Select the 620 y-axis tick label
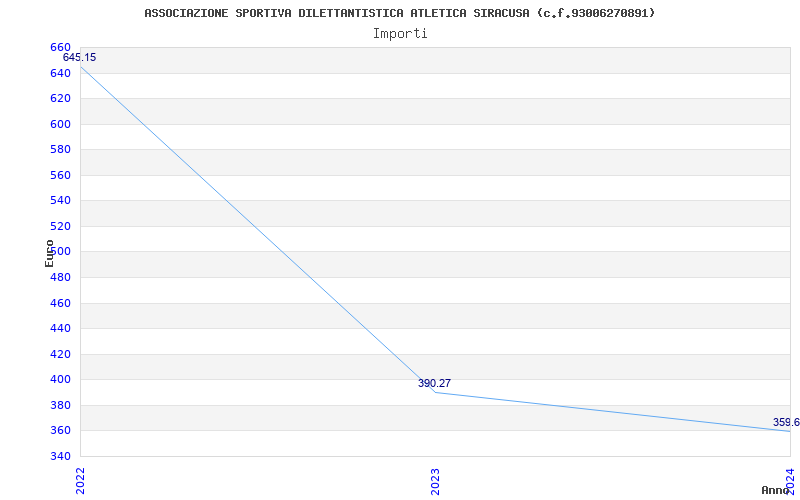This screenshot has height=500, width=800. tap(60, 98)
